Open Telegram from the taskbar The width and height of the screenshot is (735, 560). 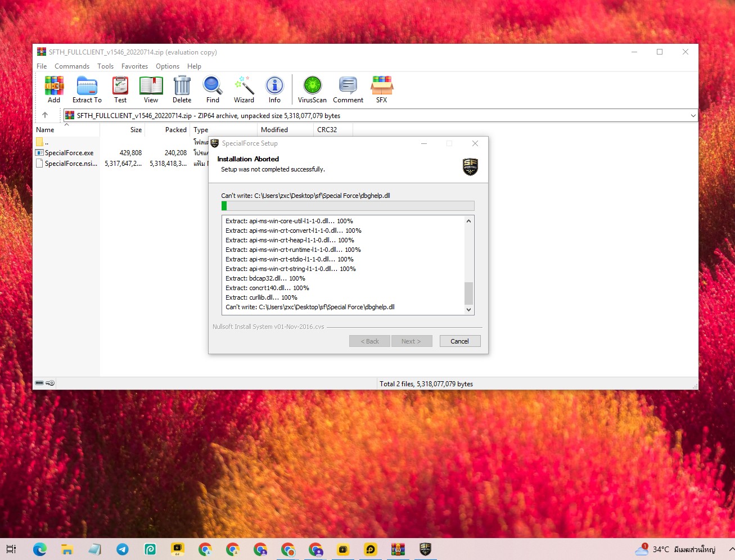[123, 549]
